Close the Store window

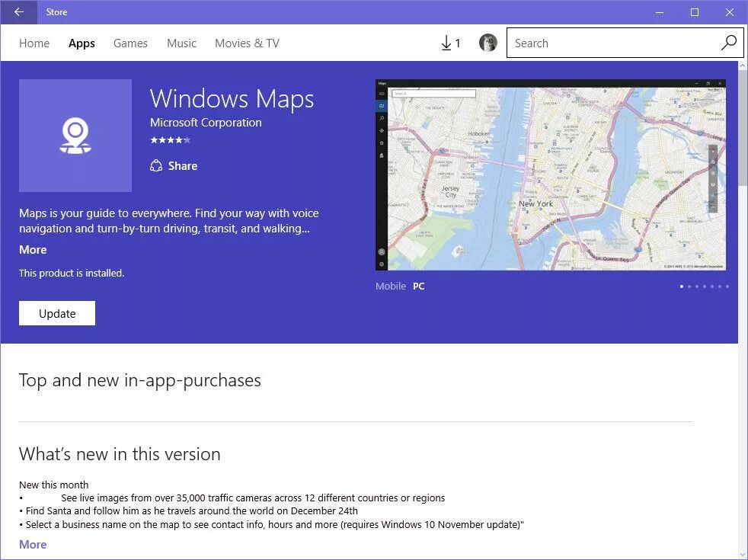(x=730, y=12)
